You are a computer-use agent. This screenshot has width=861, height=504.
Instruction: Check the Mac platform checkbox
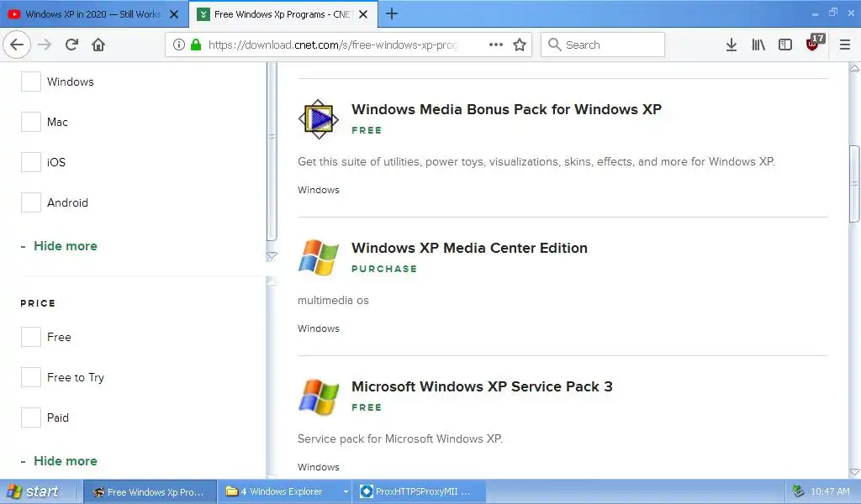coord(31,122)
